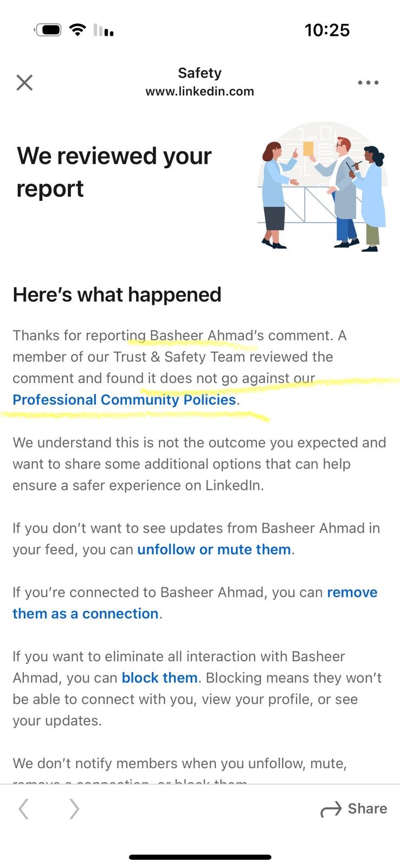This screenshot has width=400, height=868.
Task: Follow the 'unfollow or mute them' link
Action: pyautogui.click(x=214, y=550)
